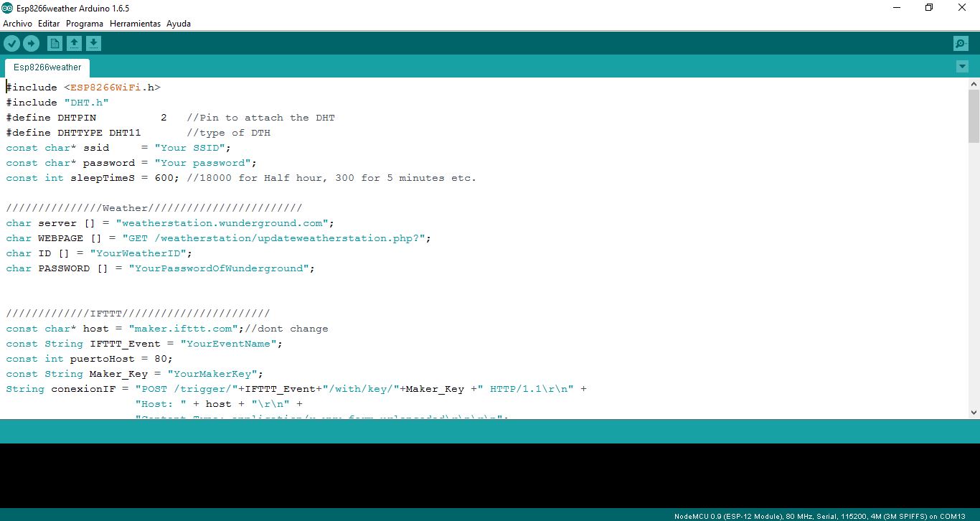Click the //Pin to attach the DHT comment
The width and height of the screenshot is (980, 521).
[260, 118]
